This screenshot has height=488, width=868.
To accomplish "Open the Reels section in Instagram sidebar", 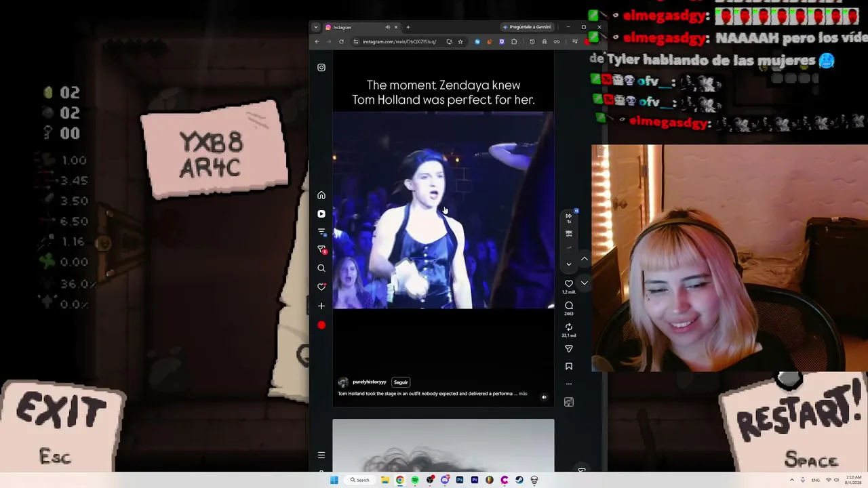I will click(321, 213).
